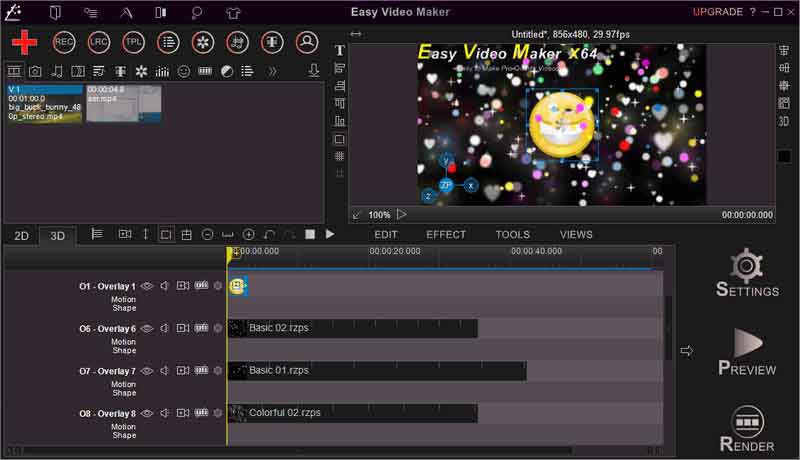Show the music note audio category
Viewport: 800px width, 460px height.
coord(57,71)
